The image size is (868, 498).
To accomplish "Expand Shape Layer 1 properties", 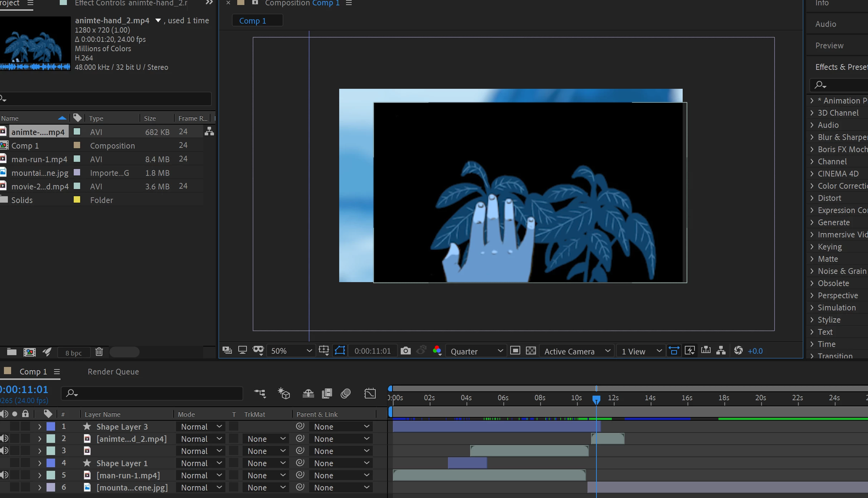I will pos(40,463).
